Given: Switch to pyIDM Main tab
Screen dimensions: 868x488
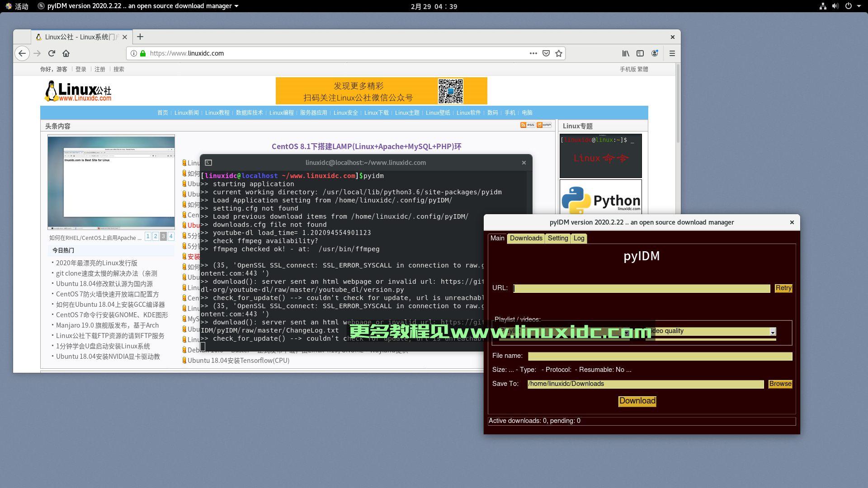Looking at the screenshot, I should tap(497, 239).
